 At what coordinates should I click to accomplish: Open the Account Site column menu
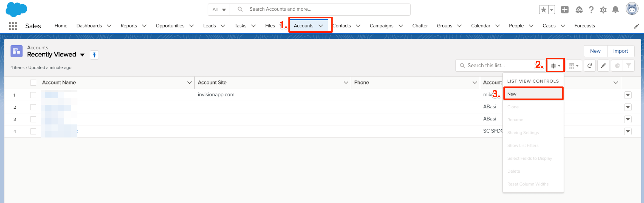[x=346, y=83]
